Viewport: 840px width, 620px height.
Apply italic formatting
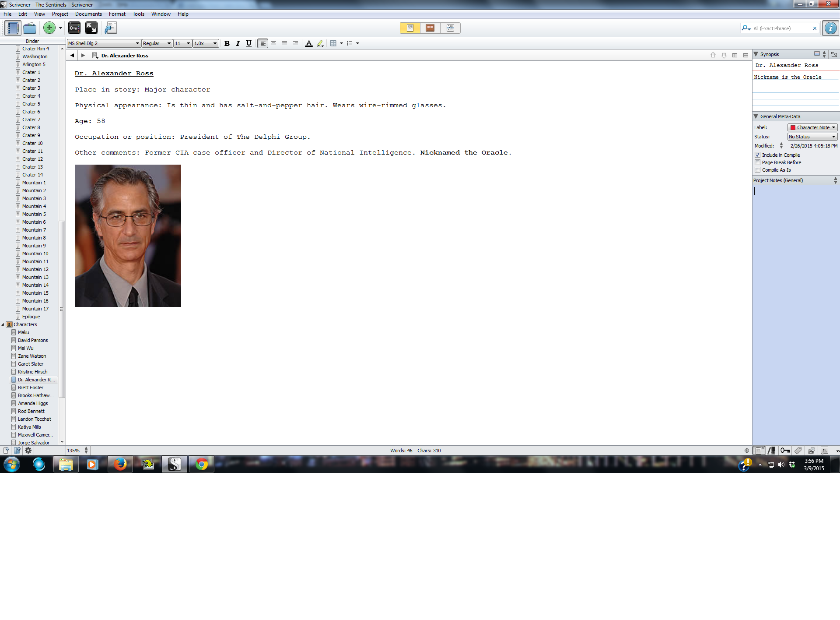tap(238, 43)
